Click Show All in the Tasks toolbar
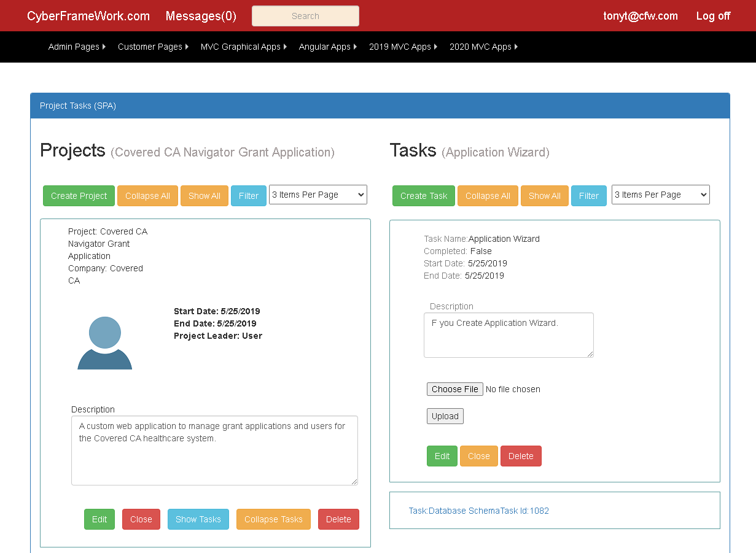The width and height of the screenshot is (756, 553). pos(545,196)
